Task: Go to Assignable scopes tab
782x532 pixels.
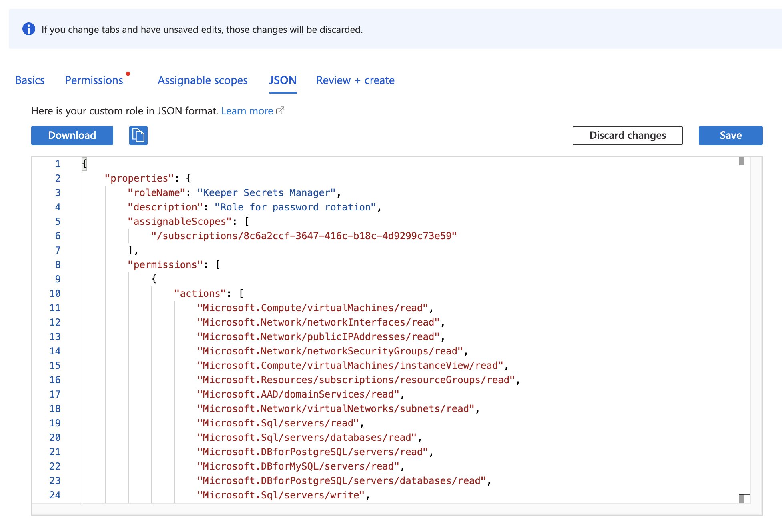Action: [x=203, y=80]
